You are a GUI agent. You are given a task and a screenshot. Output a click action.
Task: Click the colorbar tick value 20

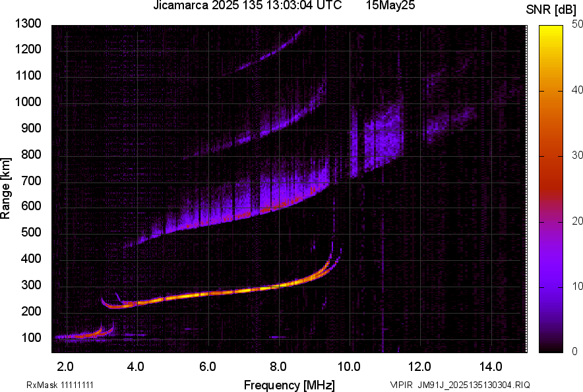point(577,221)
